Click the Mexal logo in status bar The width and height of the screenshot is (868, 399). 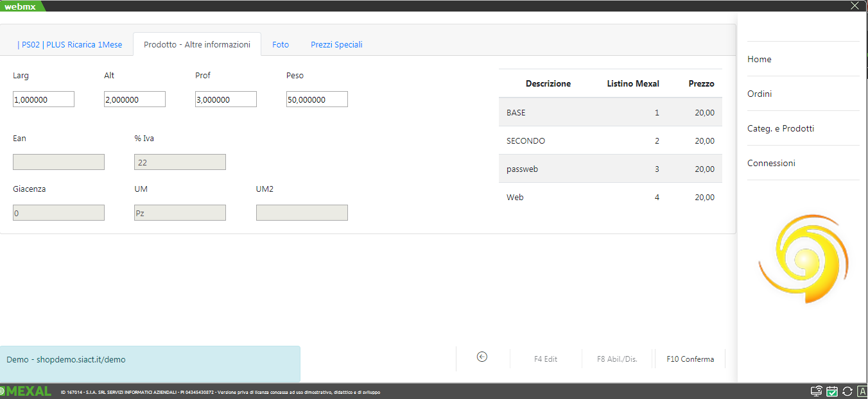click(26, 391)
